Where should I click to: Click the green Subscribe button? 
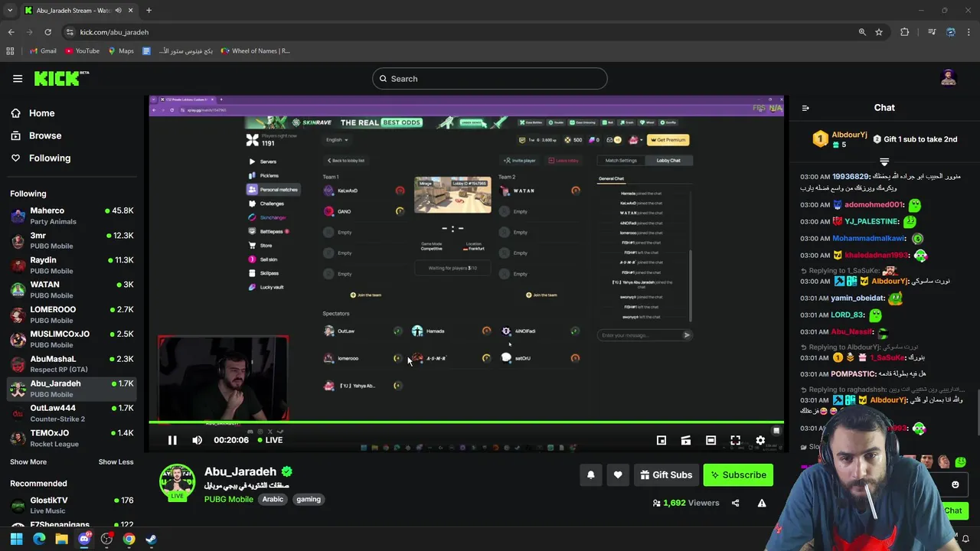click(738, 474)
